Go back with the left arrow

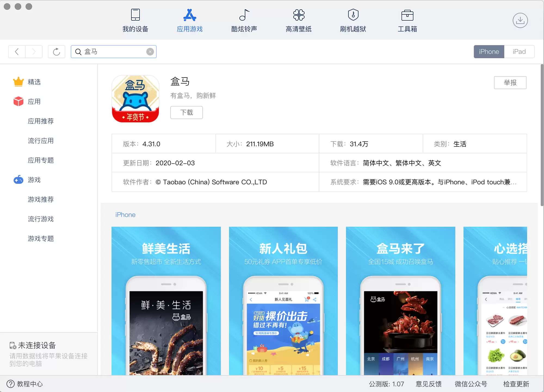[x=17, y=52]
